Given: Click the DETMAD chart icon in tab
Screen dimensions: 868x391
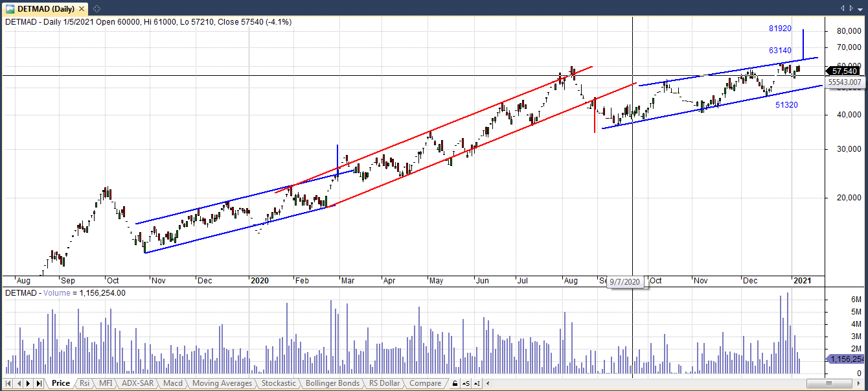Looking at the screenshot, I should point(10,8).
